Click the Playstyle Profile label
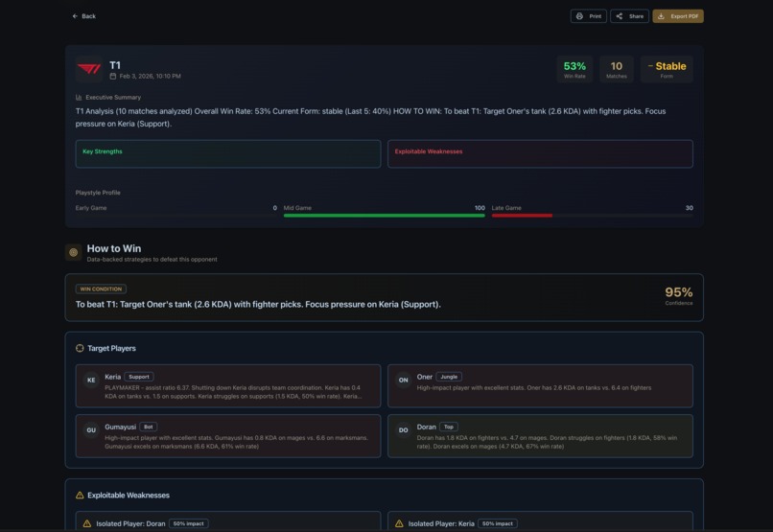The height and width of the screenshot is (532, 773). pyautogui.click(x=98, y=193)
